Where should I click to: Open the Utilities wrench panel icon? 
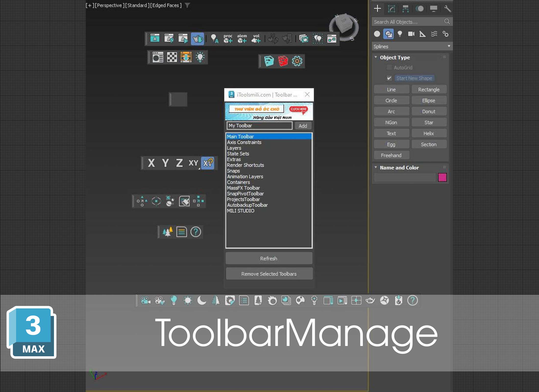click(x=447, y=9)
